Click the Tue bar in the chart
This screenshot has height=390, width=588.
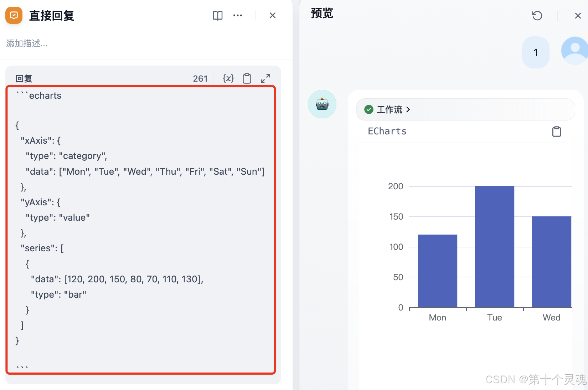click(x=495, y=247)
